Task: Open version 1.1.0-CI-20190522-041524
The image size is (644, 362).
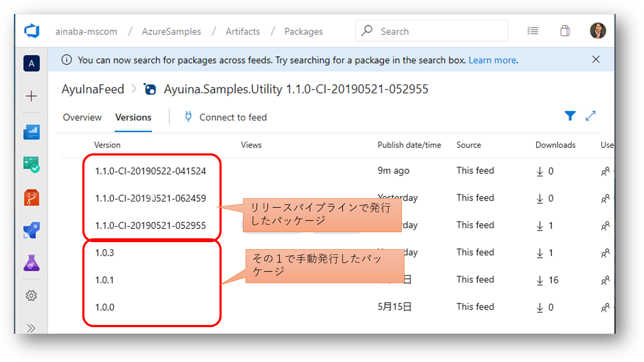Action: tap(151, 171)
